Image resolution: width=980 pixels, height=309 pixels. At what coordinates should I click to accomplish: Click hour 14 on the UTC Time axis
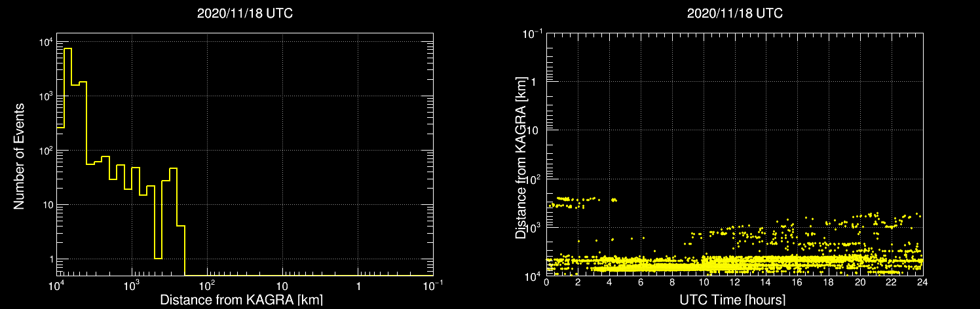(x=766, y=282)
